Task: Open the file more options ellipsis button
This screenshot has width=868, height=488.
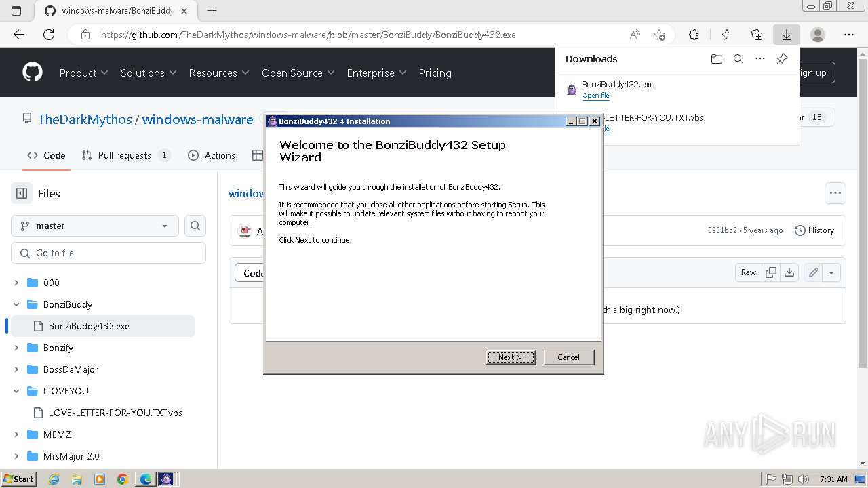Action: pyautogui.click(x=835, y=193)
